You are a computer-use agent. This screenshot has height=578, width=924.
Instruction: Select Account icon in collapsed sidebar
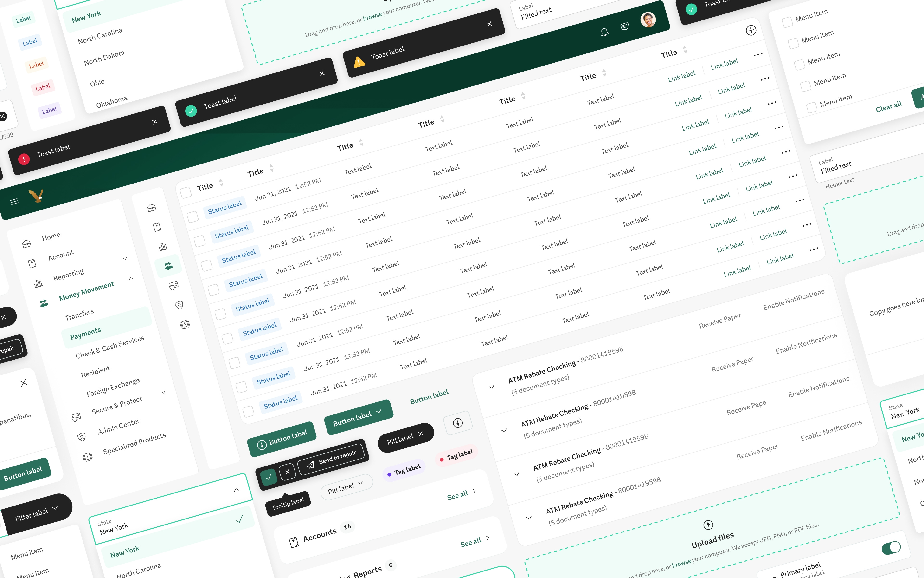point(157,227)
